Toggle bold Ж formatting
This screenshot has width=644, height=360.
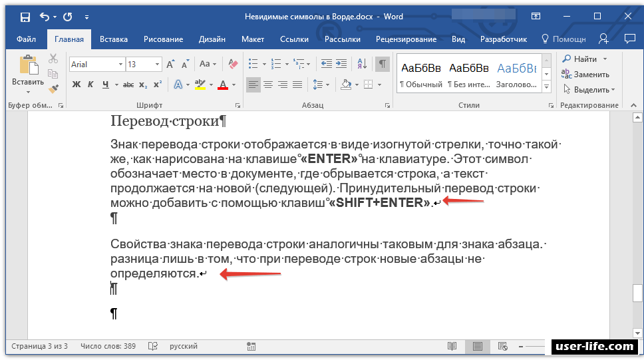tap(76, 85)
